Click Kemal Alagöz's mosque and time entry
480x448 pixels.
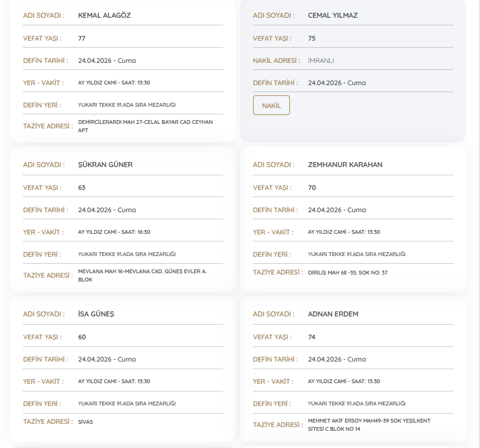pos(114,83)
